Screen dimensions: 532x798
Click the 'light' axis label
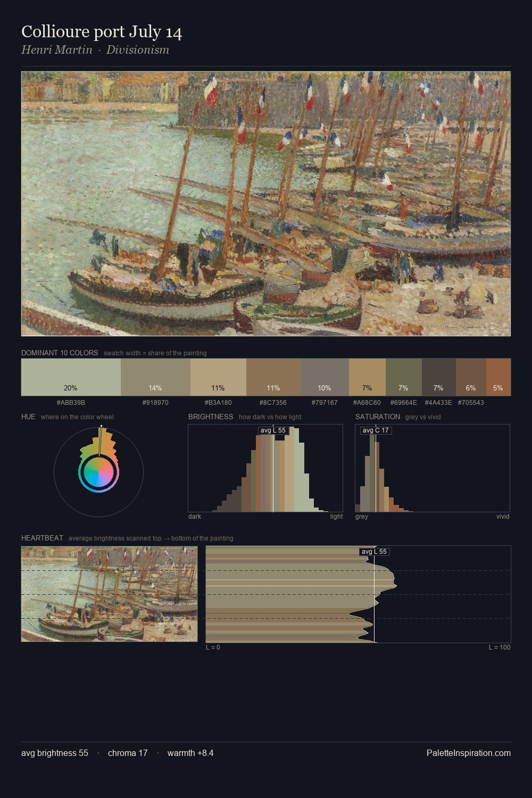(336, 517)
